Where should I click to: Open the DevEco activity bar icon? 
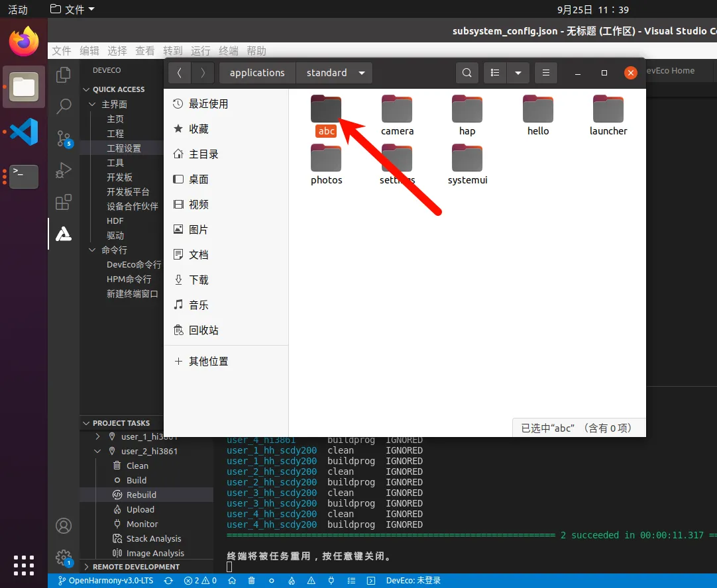click(x=64, y=234)
